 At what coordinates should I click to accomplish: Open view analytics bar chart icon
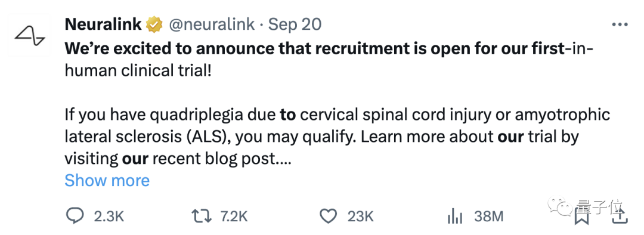[x=454, y=216]
